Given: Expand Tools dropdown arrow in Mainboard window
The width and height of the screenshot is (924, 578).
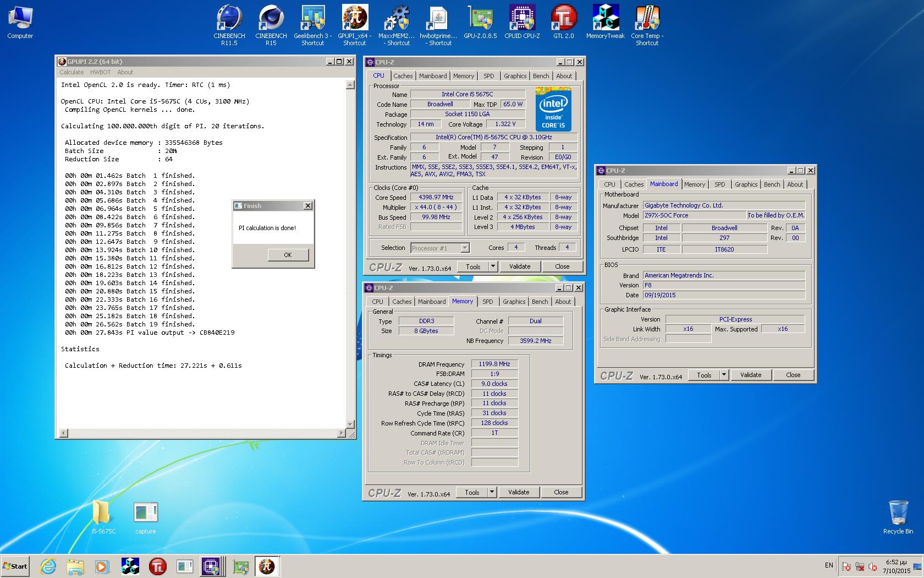Looking at the screenshot, I should point(724,375).
